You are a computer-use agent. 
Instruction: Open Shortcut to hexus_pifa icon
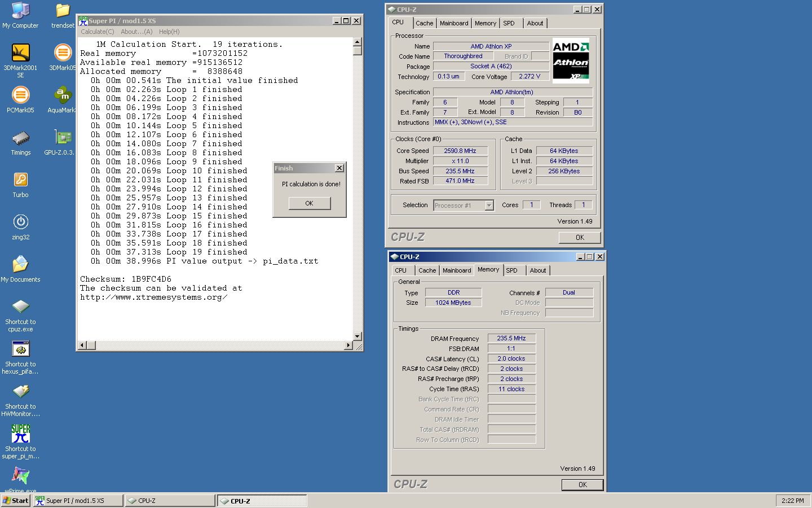(x=20, y=357)
